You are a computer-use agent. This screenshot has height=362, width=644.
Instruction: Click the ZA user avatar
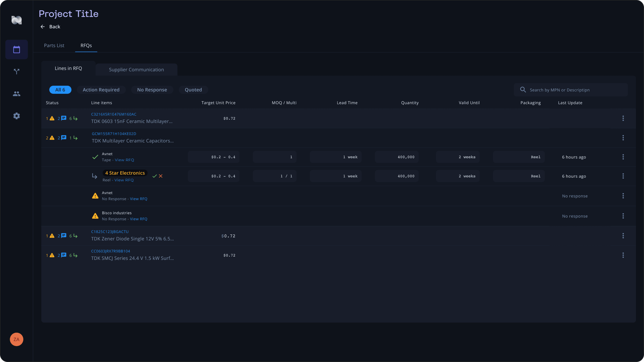click(x=16, y=339)
